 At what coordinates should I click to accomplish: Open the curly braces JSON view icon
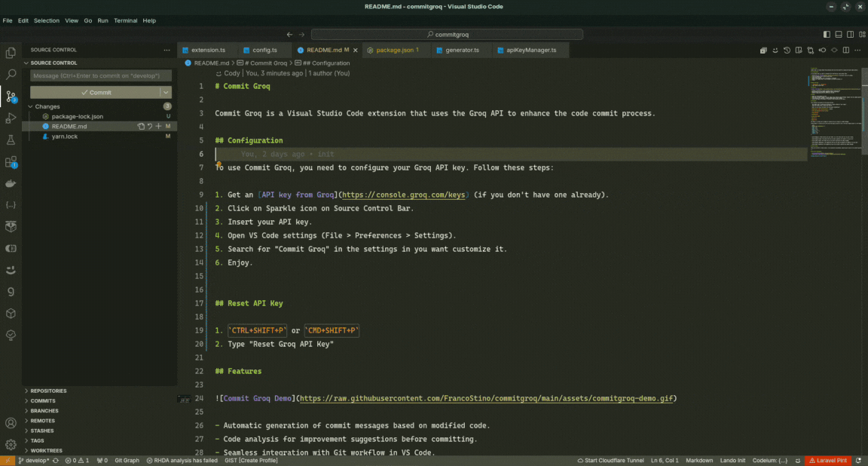point(11,205)
